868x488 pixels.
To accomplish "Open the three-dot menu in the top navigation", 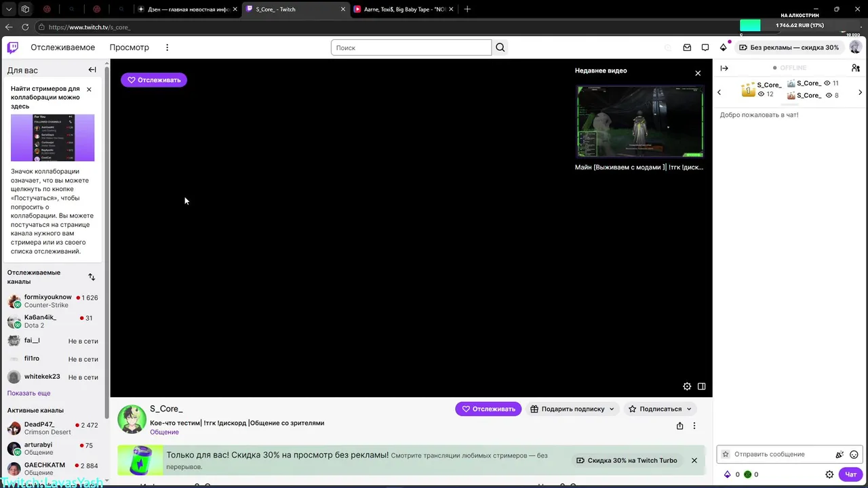I will (167, 47).
